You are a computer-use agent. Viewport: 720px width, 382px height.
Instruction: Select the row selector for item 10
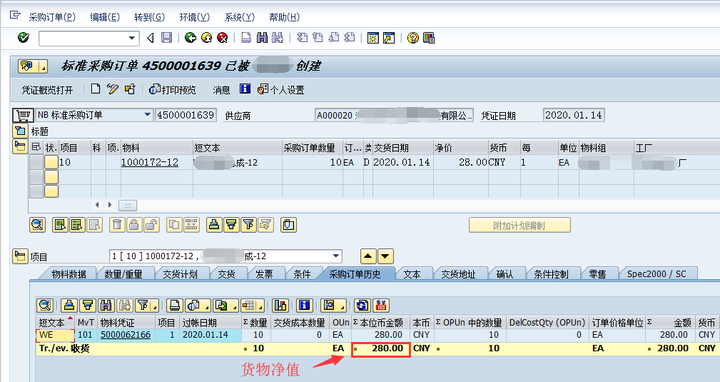(x=36, y=162)
